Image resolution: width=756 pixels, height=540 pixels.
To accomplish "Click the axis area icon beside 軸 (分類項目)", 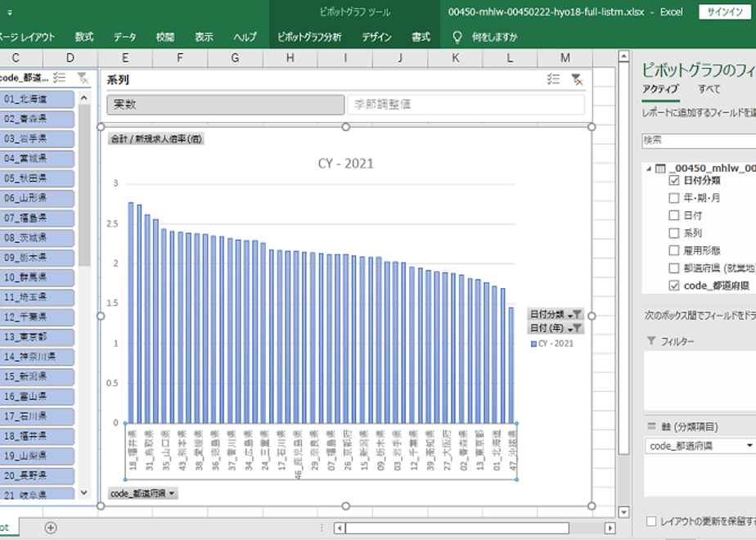I will click(651, 426).
